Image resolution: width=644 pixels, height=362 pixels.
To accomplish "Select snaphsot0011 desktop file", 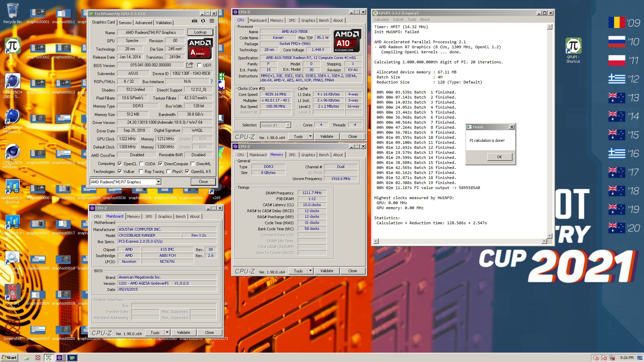I will (x=63, y=16).
